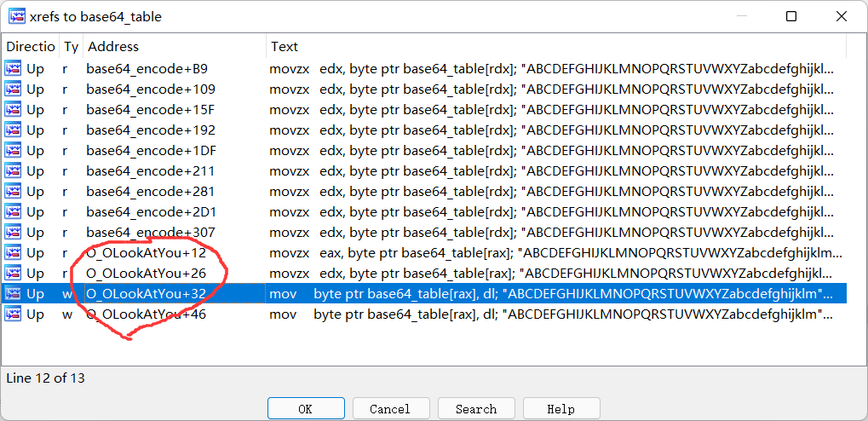Click the xref icon for O_OLookAtYou+12

(14, 253)
